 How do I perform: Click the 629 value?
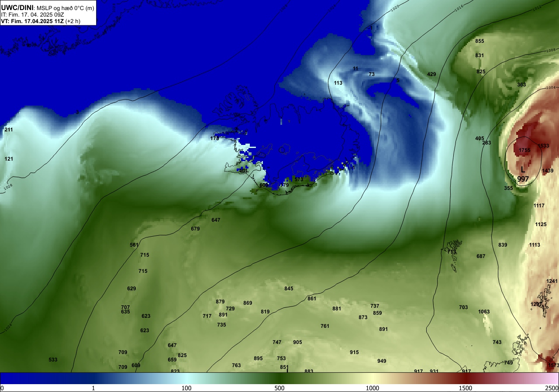pyautogui.click(x=131, y=289)
